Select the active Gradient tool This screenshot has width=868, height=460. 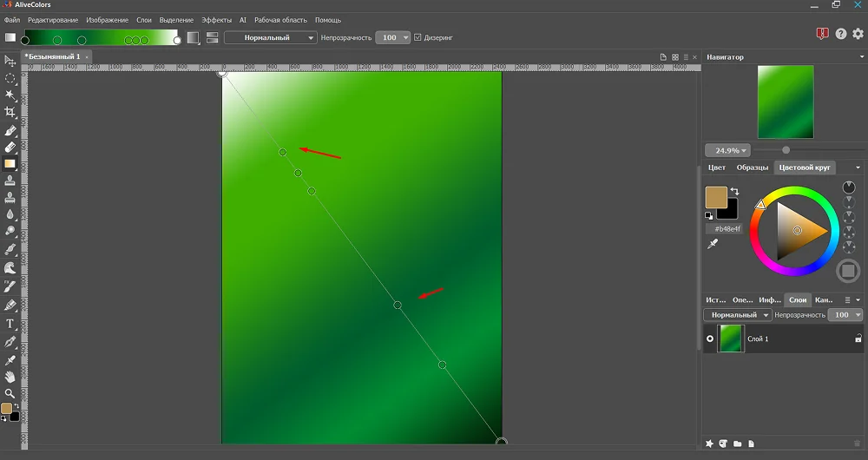pos(10,164)
